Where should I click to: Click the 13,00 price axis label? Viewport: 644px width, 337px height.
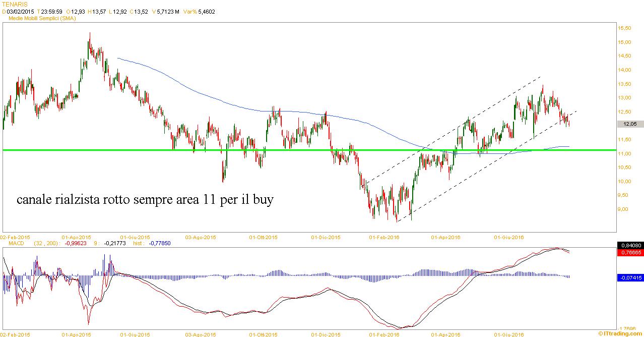click(624, 98)
